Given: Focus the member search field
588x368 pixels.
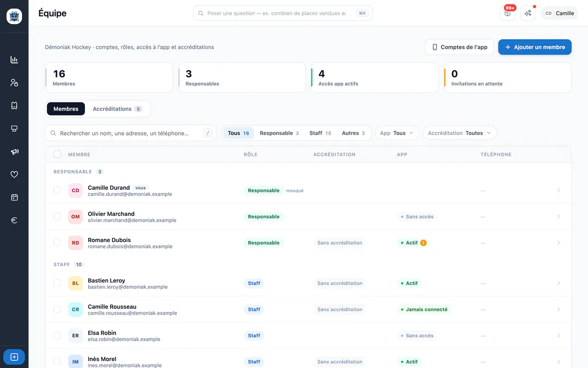Looking at the screenshot, I should pos(131,133).
